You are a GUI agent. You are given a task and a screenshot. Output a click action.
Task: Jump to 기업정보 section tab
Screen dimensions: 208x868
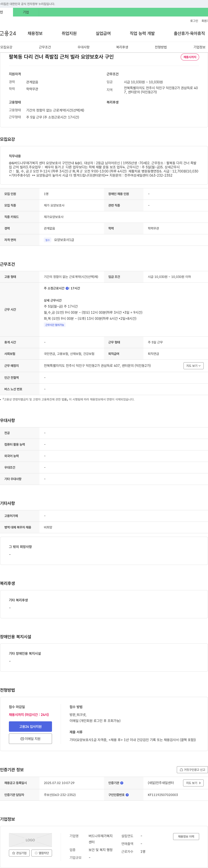point(199,47)
